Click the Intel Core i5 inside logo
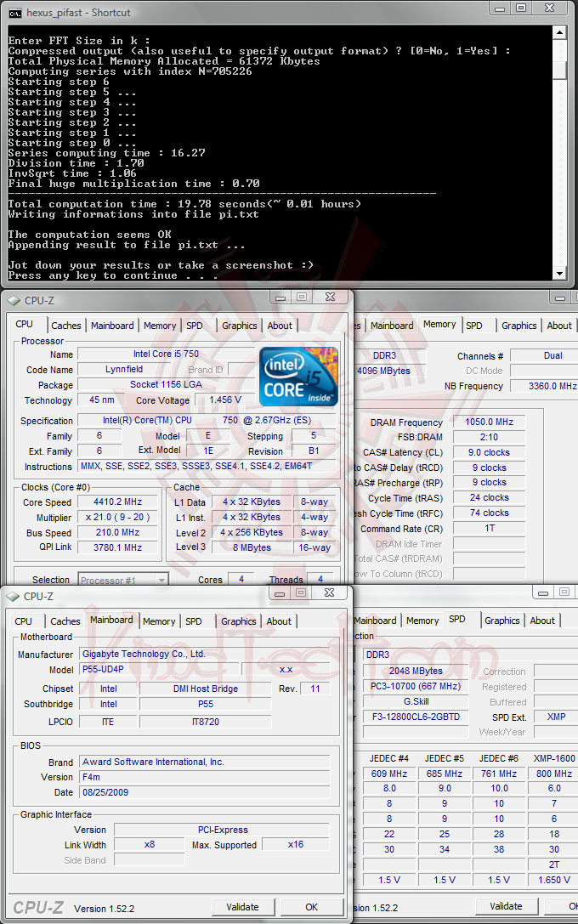Viewport: 578px width, 924px height. click(x=298, y=377)
